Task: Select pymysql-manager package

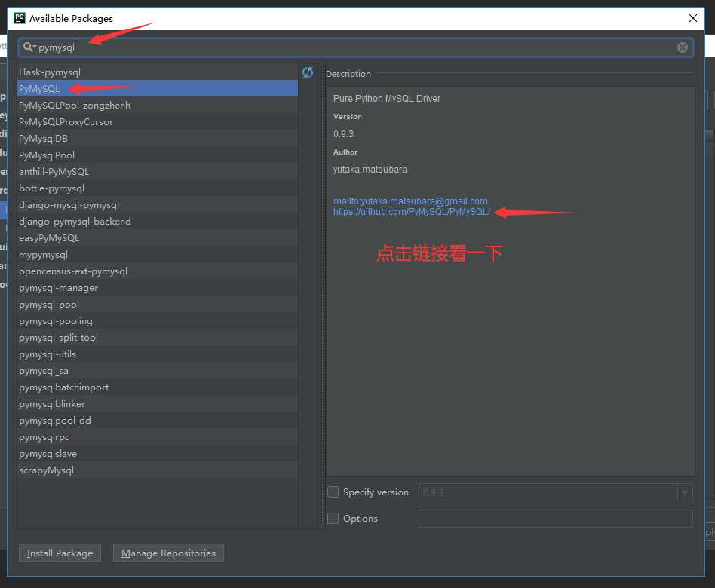Action: (158, 288)
